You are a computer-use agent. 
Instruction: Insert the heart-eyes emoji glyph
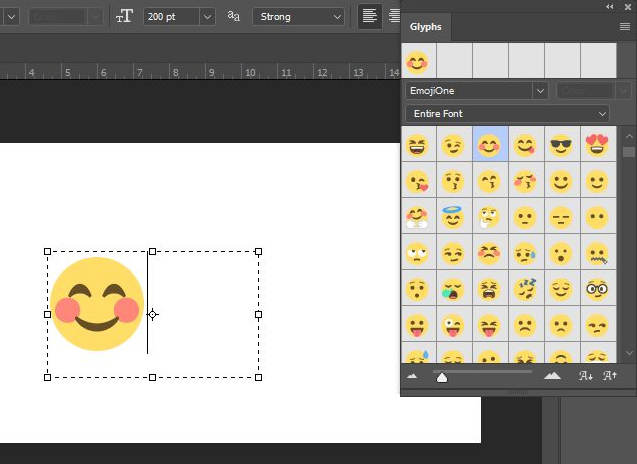click(x=597, y=146)
